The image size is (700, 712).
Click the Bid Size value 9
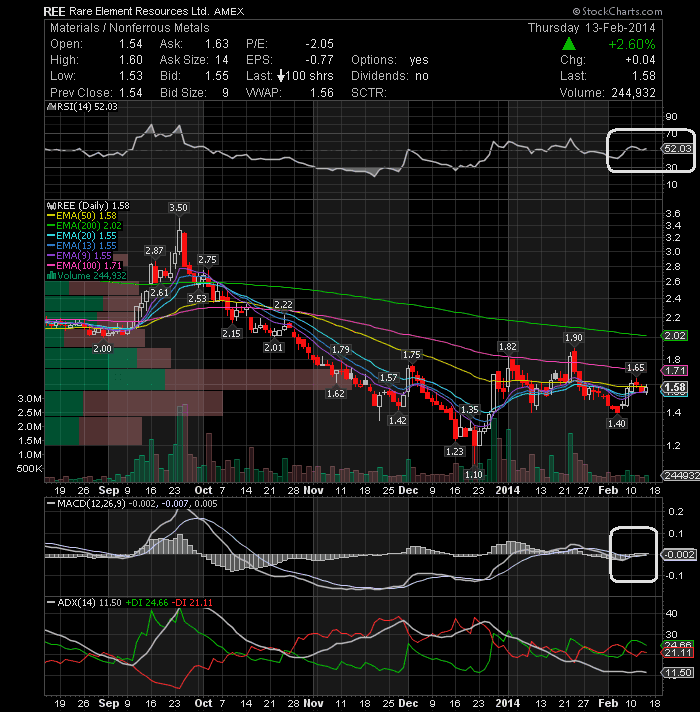coord(225,93)
